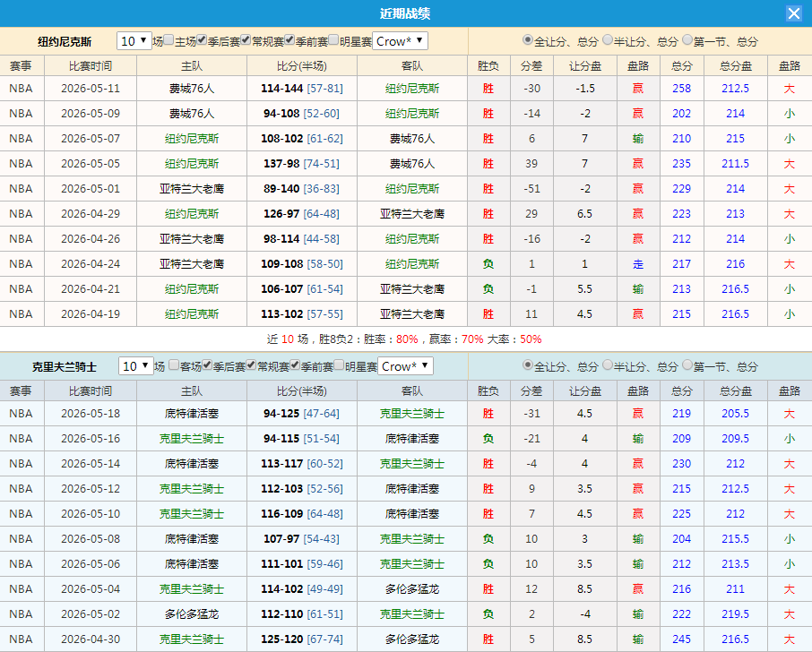Select 全让分、总分 radio in 克里夫兰骑士 section
Image resolution: width=812 pixels, height=652 pixels.
click(528, 365)
